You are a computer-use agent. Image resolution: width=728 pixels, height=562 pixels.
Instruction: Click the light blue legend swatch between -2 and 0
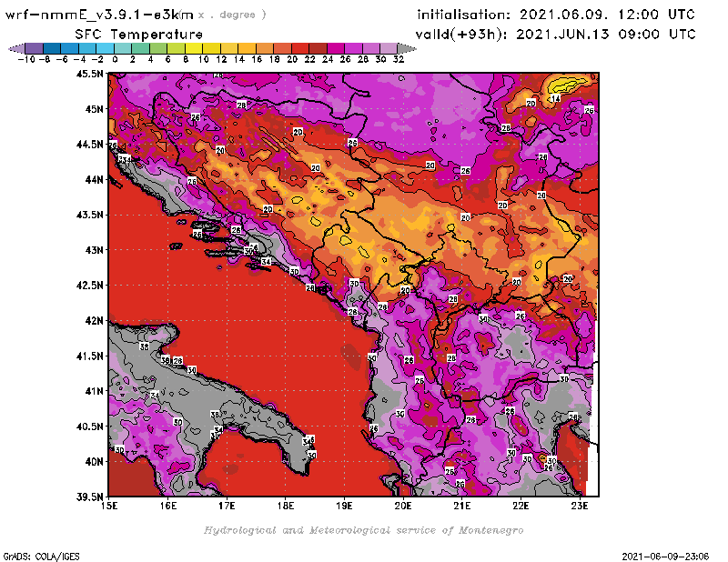pyautogui.click(x=105, y=48)
